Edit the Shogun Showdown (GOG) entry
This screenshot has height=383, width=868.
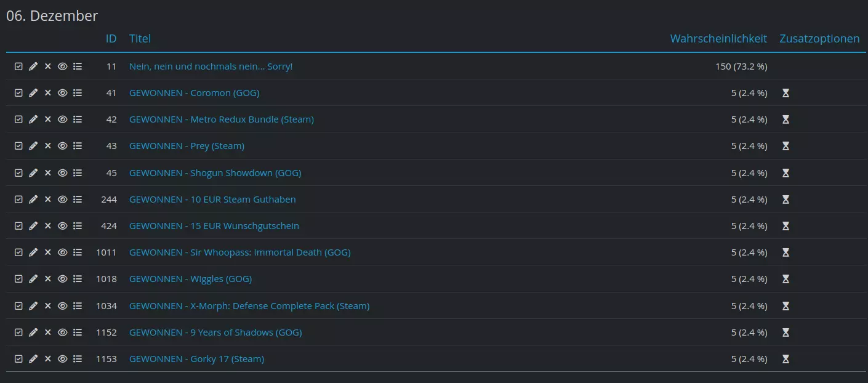(x=33, y=173)
